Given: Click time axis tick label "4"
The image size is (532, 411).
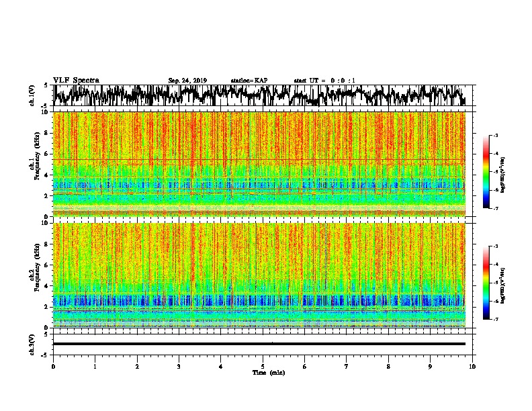Looking at the screenshot, I should pyautogui.click(x=221, y=367).
